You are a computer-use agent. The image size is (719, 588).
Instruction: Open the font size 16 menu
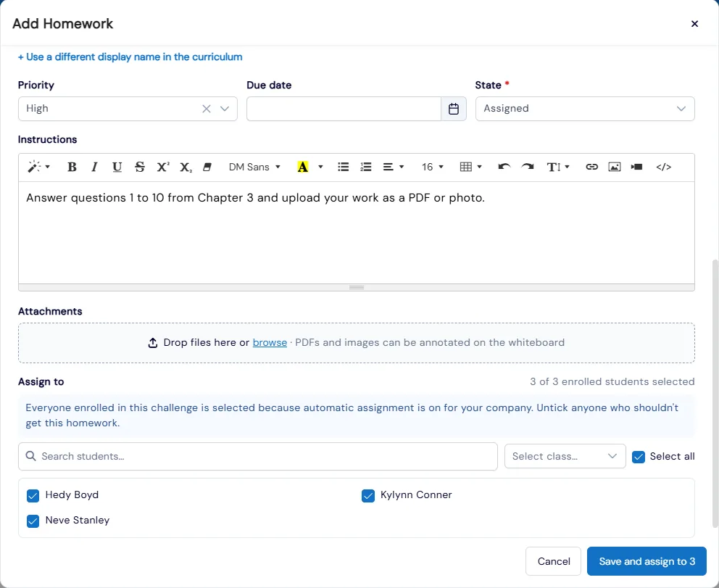433,167
